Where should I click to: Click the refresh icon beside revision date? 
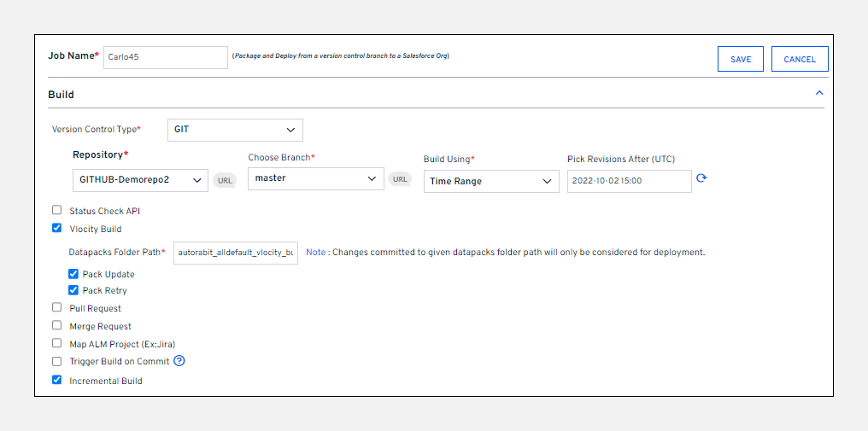click(701, 178)
